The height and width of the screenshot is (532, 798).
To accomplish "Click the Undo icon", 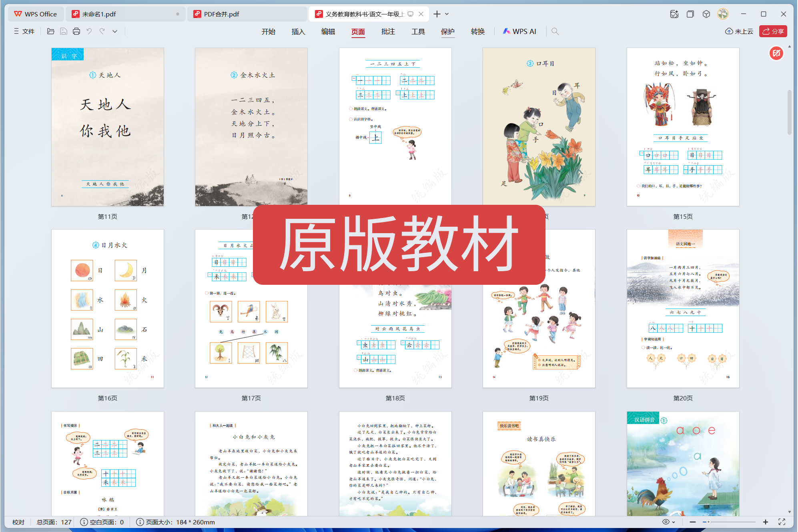I will click(89, 31).
